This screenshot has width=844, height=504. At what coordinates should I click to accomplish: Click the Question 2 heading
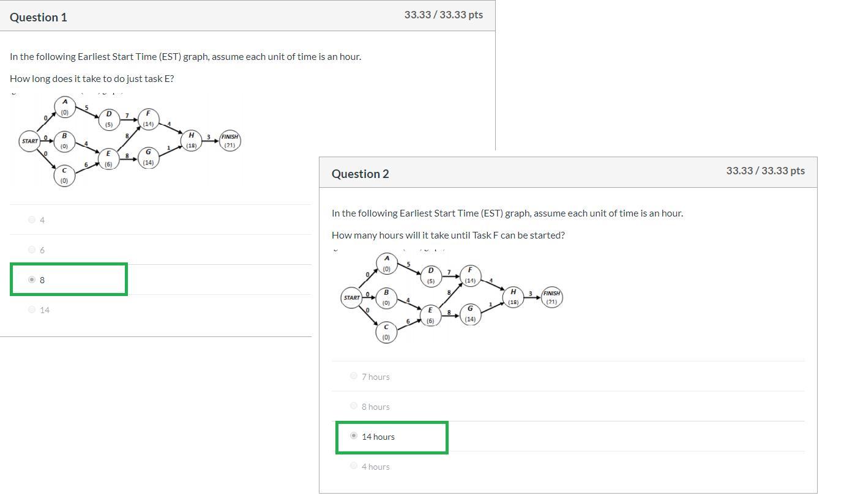tap(360, 174)
